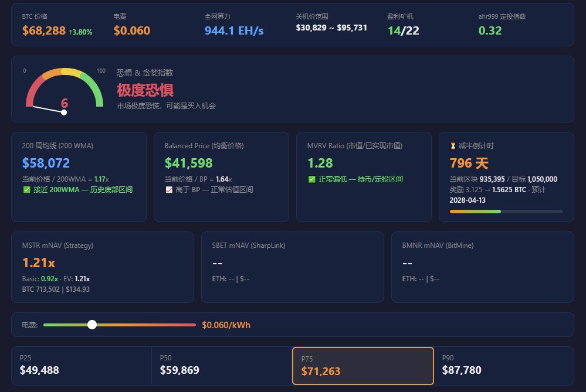Viewport: 586px width, 392px height.
Task: Click the MVRV Ratio value 1.28
Action: (320, 163)
